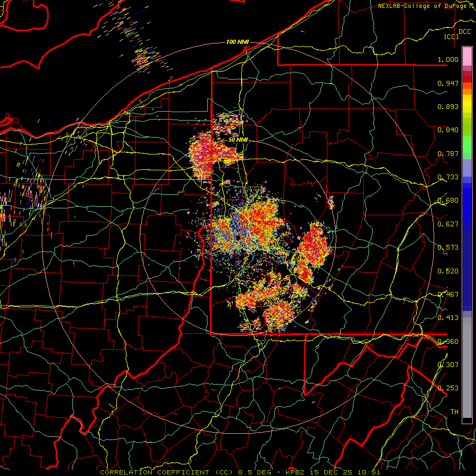
Task: Select the 0.947 scale value
Action: click(448, 83)
